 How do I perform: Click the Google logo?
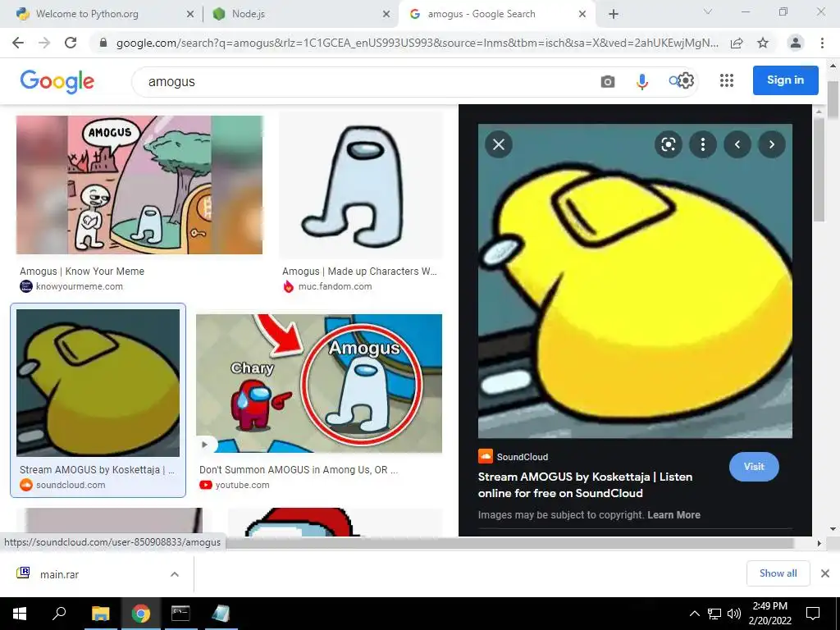tap(57, 81)
